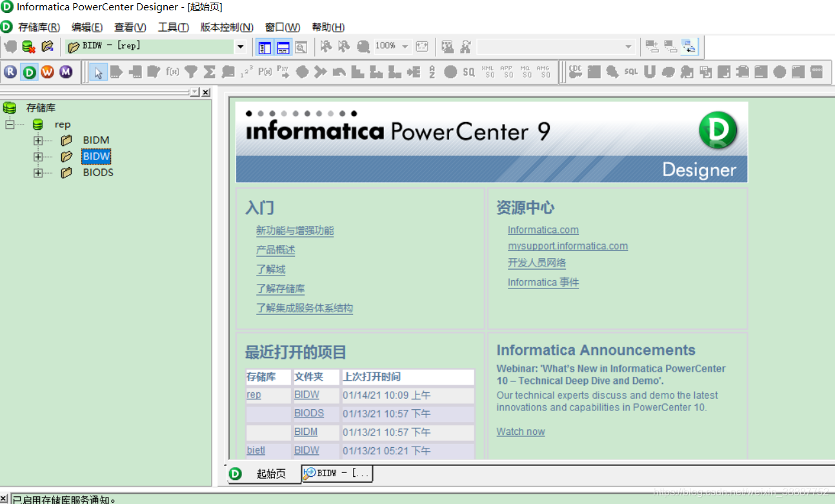This screenshot has width=835, height=504.
Task: Open the navigator pane dropdown arrow button
Action: pyautogui.click(x=195, y=92)
